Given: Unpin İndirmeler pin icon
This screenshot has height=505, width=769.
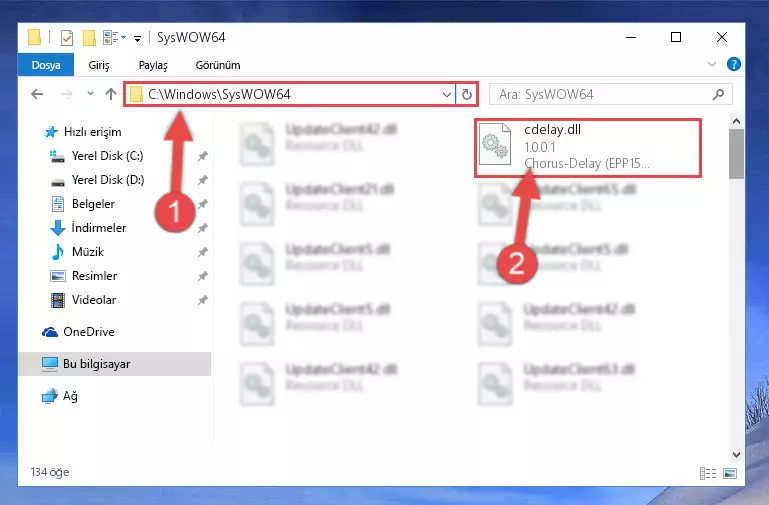Looking at the screenshot, I should coord(202,228).
